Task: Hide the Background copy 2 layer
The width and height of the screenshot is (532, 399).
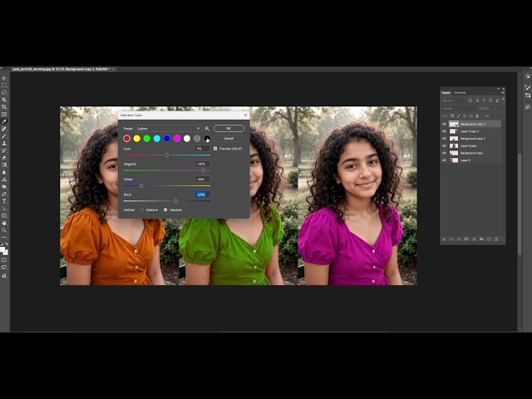Action: point(444,139)
